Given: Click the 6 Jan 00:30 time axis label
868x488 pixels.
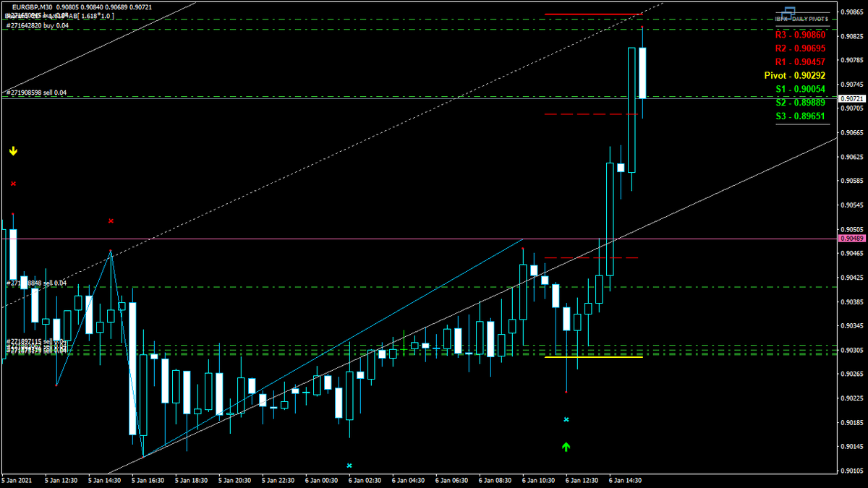Looking at the screenshot, I should click(321, 480).
